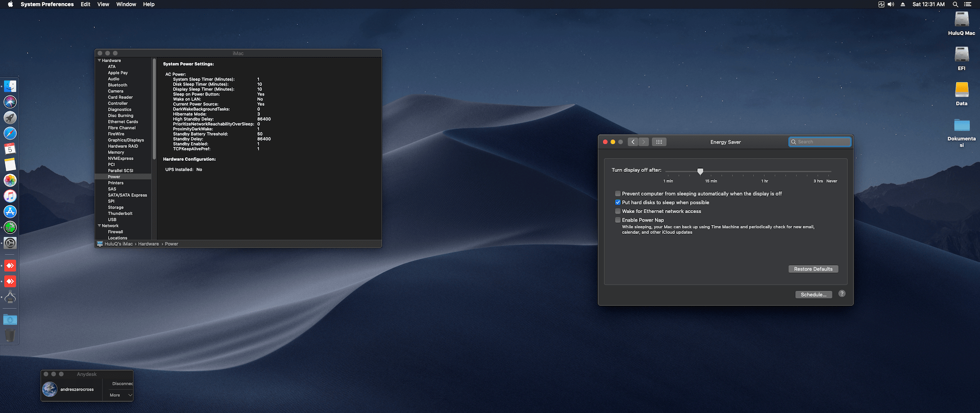Viewport: 980px width, 413px height.
Task: Open the Edit menu
Action: tap(85, 4)
